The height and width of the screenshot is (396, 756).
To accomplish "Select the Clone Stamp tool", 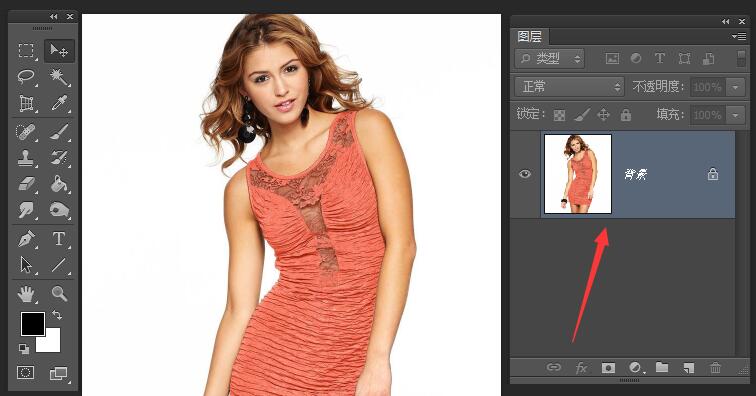I will click(26, 158).
